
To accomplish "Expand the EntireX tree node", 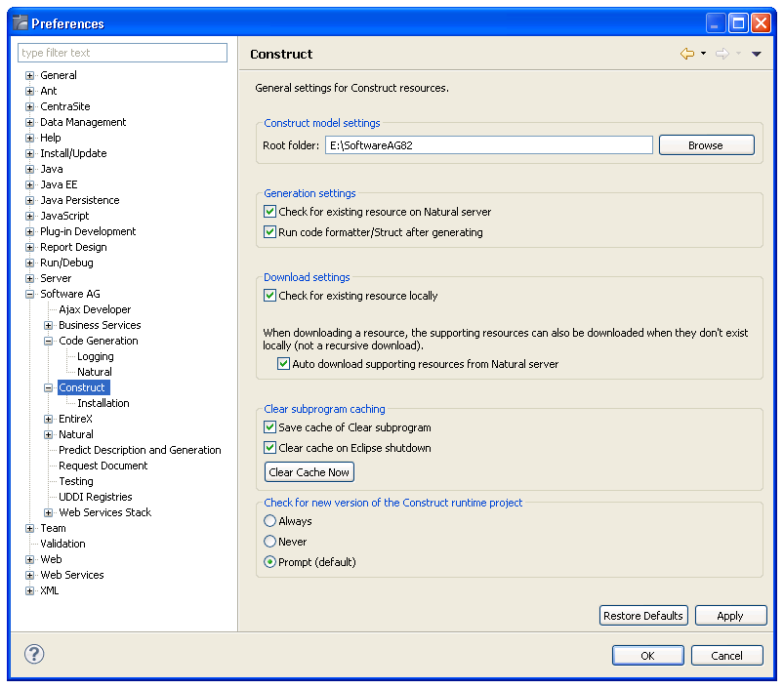I will point(49,419).
